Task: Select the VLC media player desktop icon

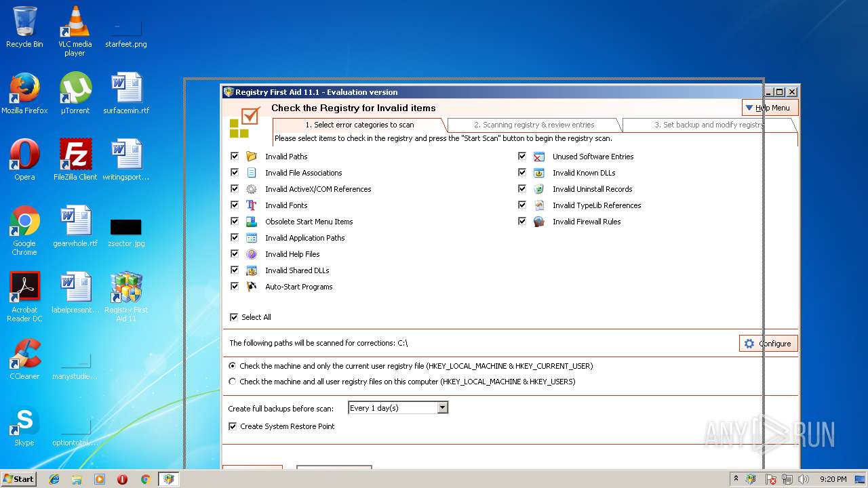Action: click(x=75, y=31)
